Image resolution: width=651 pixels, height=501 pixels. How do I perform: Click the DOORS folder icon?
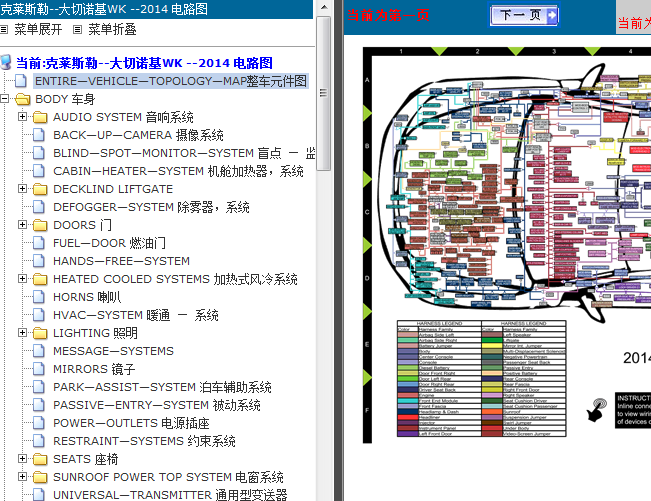[x=40, y=225]
